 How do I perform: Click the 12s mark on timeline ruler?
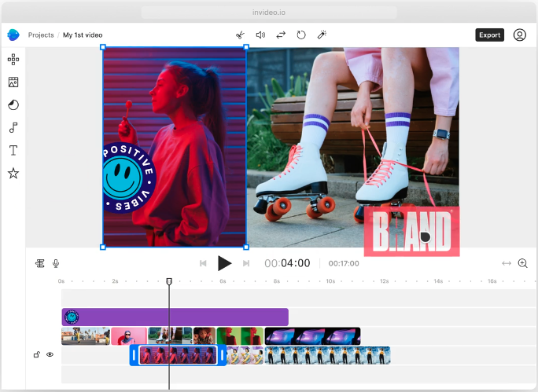pos(385,281)
